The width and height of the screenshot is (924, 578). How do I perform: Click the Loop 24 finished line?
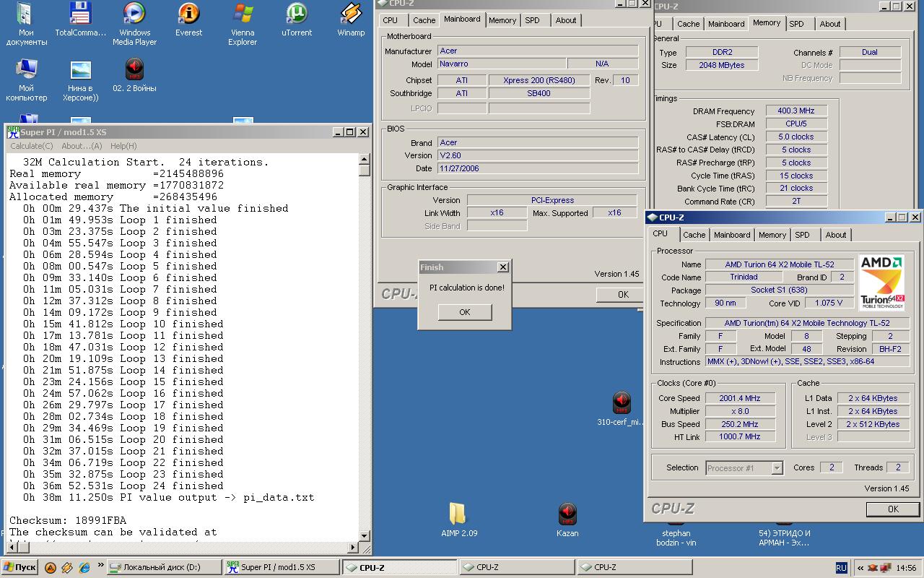point(123,486)
